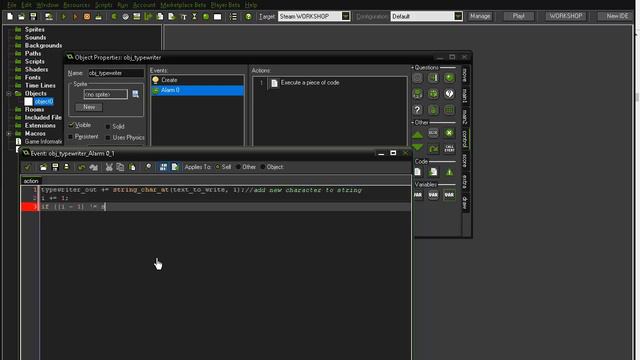The image size is (640, 360).
Task: Select the Create event in Events list
Action: (198, 80)
